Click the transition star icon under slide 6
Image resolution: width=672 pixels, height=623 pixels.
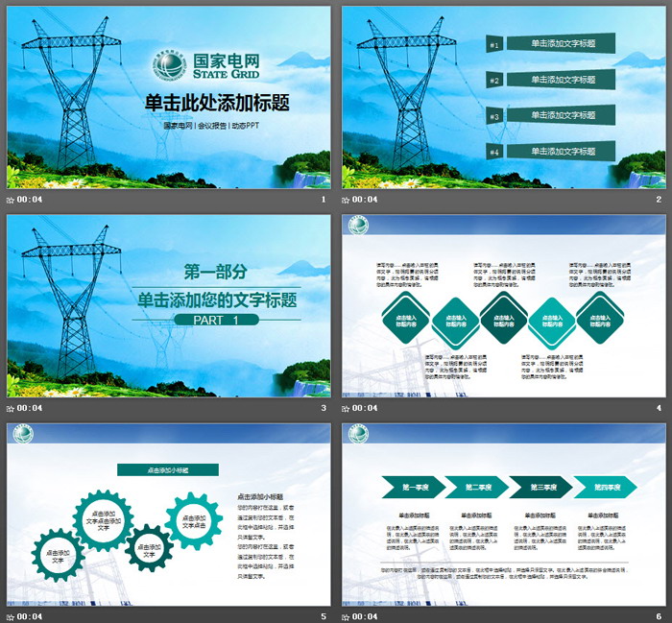click(x=347, y=615)
